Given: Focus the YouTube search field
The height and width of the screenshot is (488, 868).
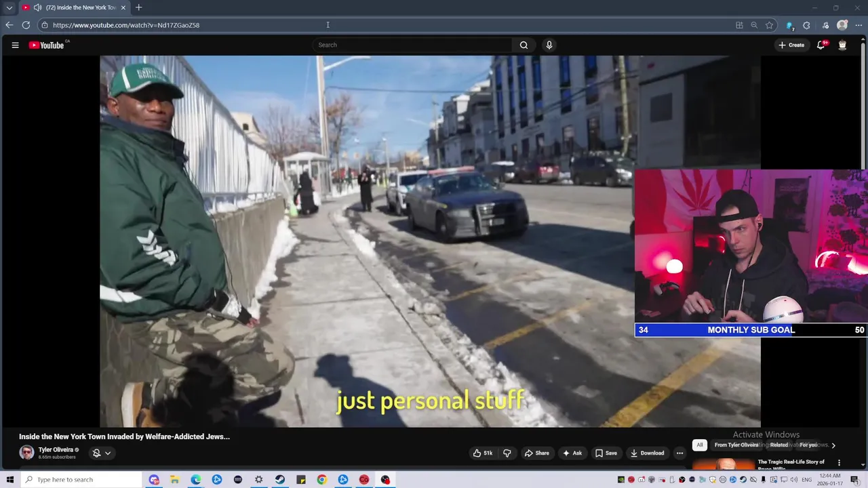Looking at the screenshot, I should pyautogui.click(x=412, y=45).
